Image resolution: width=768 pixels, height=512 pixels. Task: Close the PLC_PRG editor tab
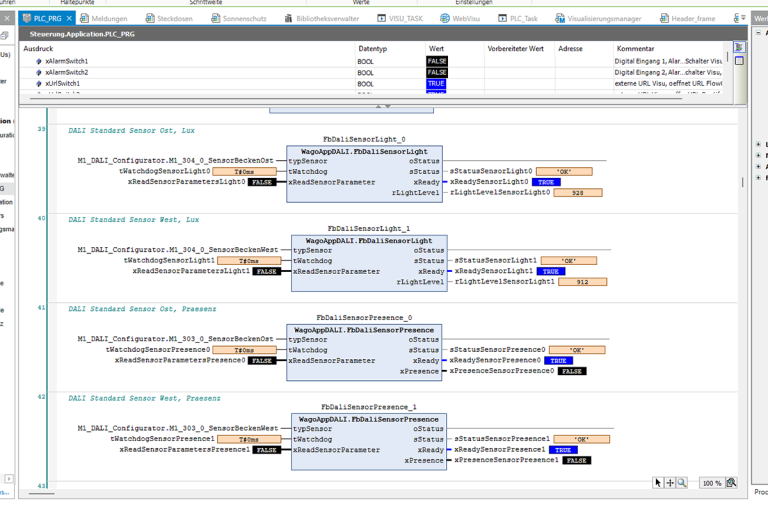pos(69,18)
